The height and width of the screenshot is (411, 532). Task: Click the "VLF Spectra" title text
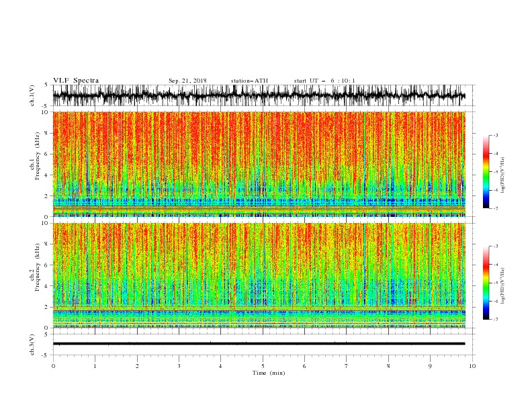click(x=76, y=81)
